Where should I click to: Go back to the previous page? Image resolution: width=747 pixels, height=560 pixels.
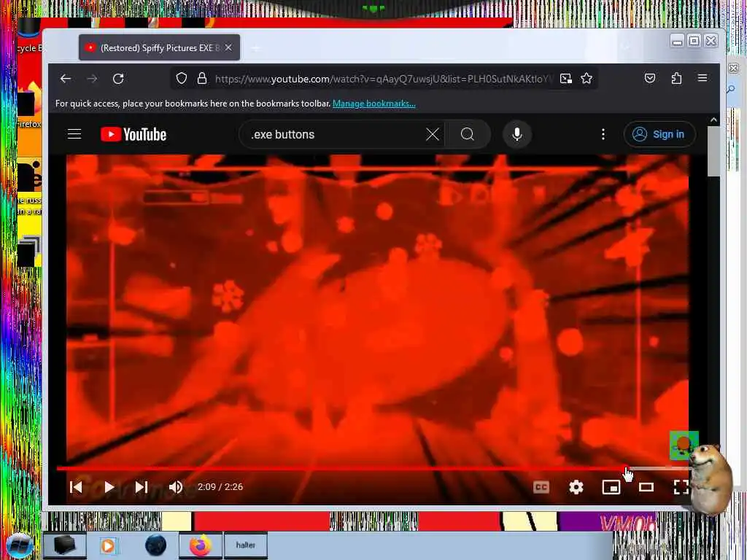coord(66,79)
